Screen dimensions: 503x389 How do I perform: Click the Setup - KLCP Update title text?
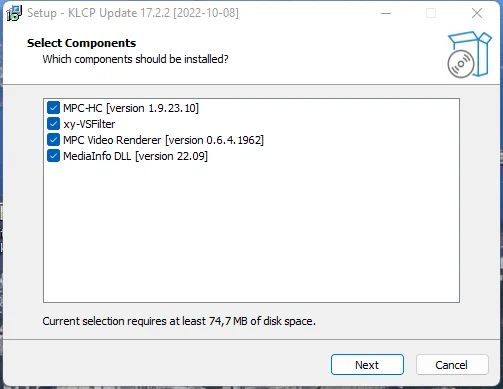[133, 13]
